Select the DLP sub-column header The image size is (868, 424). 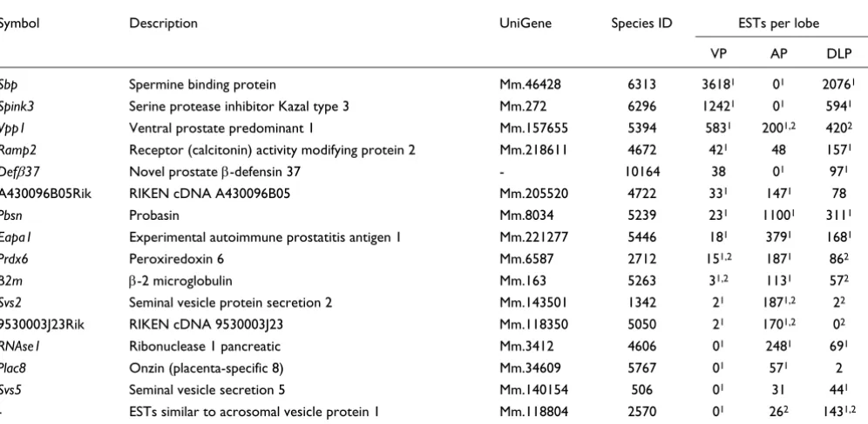[x=838, y=54]
